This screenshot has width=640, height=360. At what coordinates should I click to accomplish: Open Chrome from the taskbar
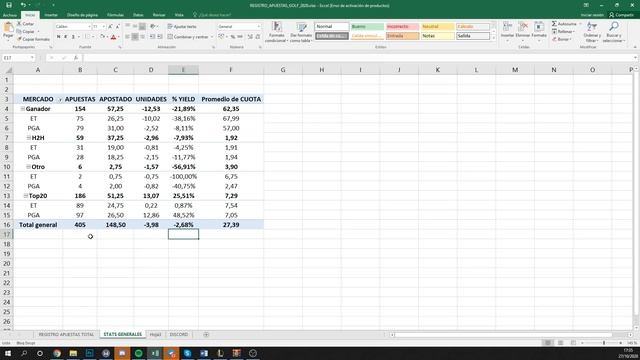point(57,353)
